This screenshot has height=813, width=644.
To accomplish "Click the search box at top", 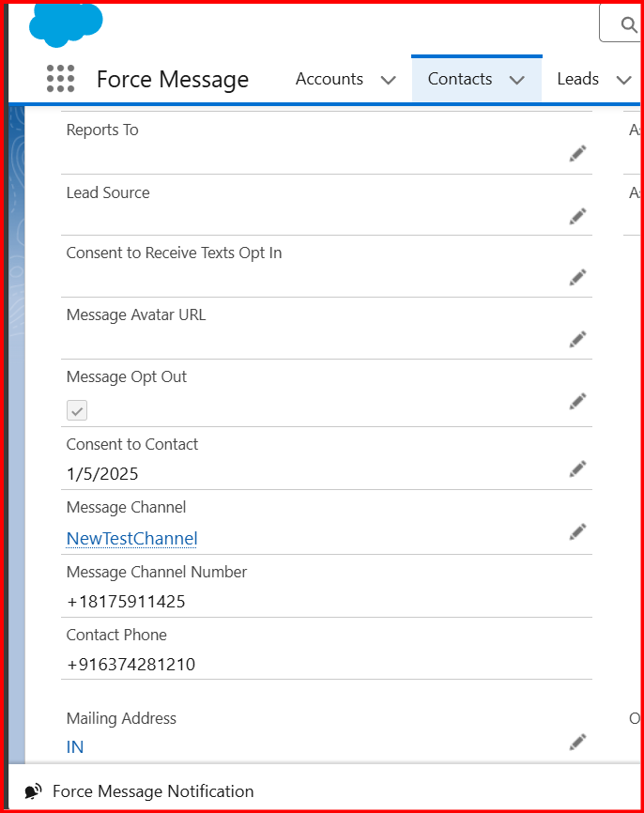I will click(x=623, y=24).
